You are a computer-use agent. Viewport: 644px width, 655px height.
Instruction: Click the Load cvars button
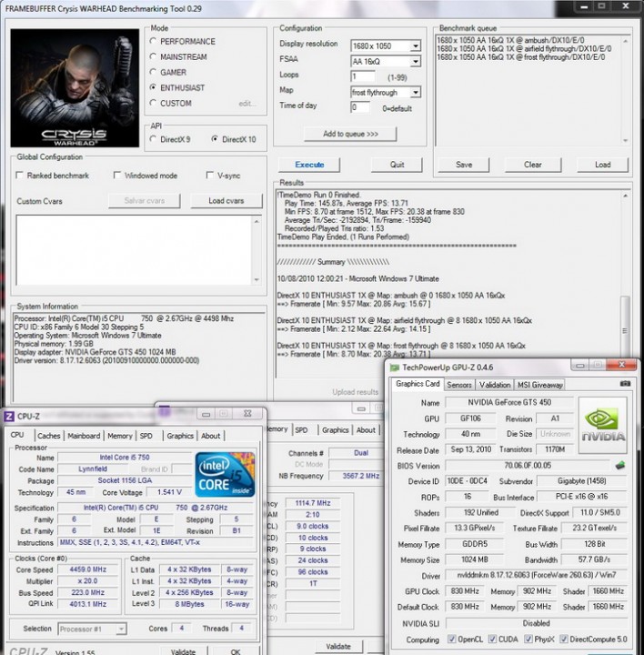[226, 201]
